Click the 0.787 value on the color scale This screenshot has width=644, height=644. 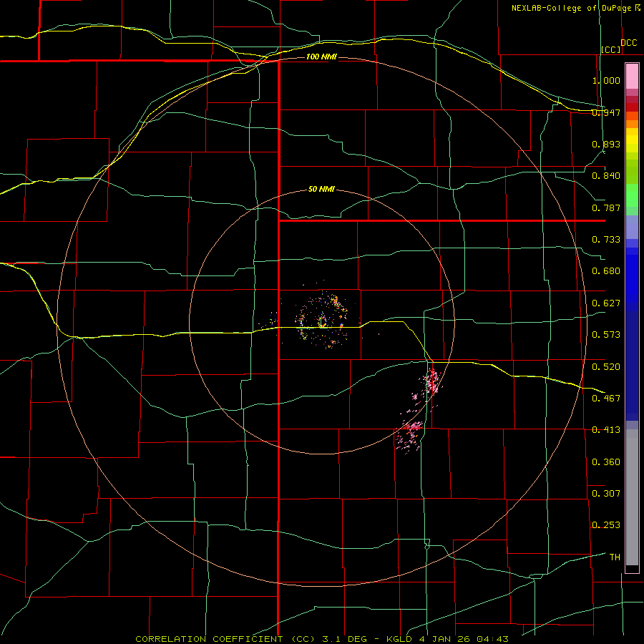pyautogui.click(x=606, y=208)
